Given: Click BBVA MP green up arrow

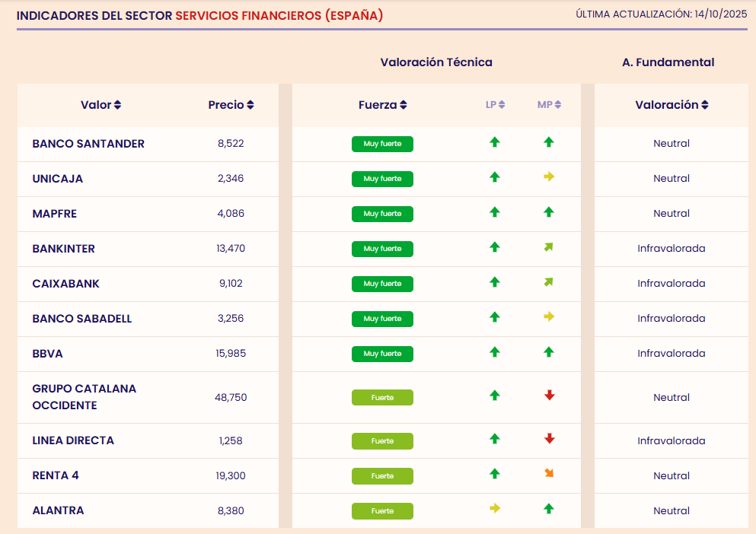Looking at the screenshot, I should pos(549,352).
